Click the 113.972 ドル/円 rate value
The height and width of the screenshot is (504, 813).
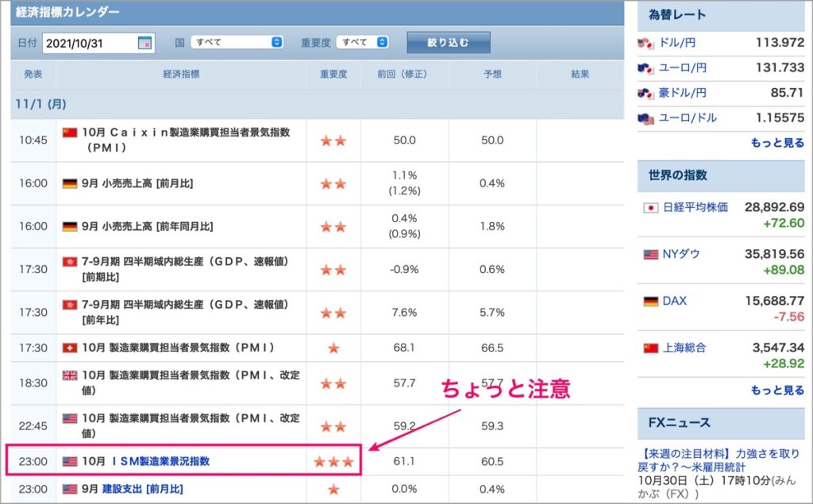pyautogui.click(x=780, y=43)
